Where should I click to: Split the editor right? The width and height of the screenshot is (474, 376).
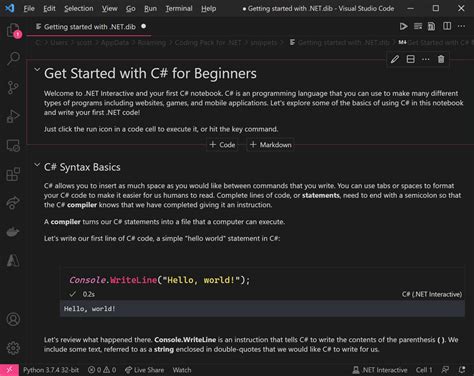(x=447, y=26)
